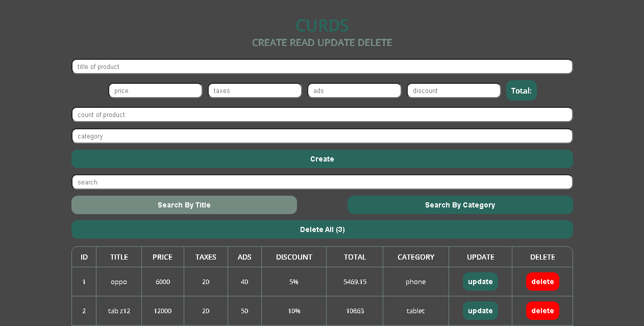Choose Search By Category button
644x326 pixels.
point(460,205)
